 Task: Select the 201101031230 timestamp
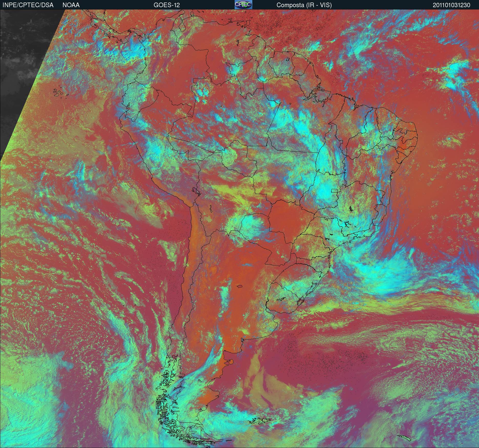(452, 5)
